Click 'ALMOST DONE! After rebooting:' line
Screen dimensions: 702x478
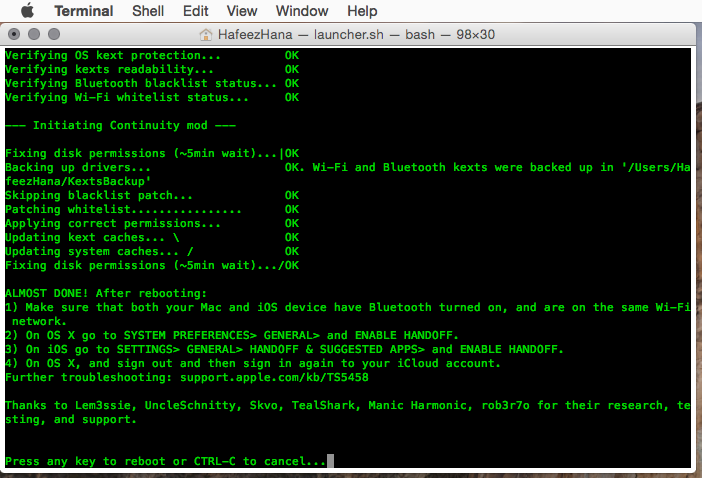coord(106,294)
